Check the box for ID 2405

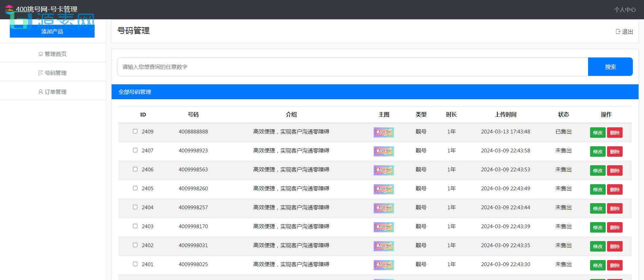[x=135, y=188]
